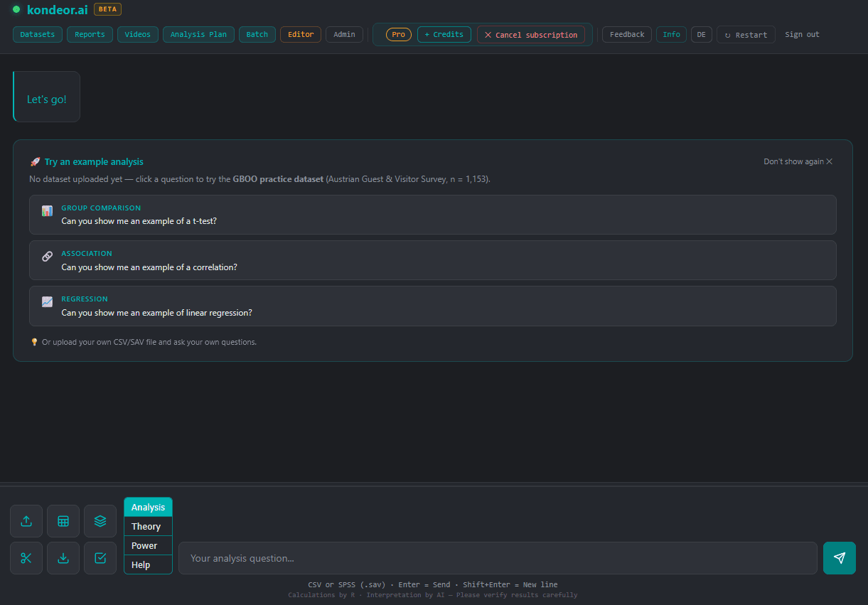
Task: Click the upload file icon button
Action: [x=26, y=521]
